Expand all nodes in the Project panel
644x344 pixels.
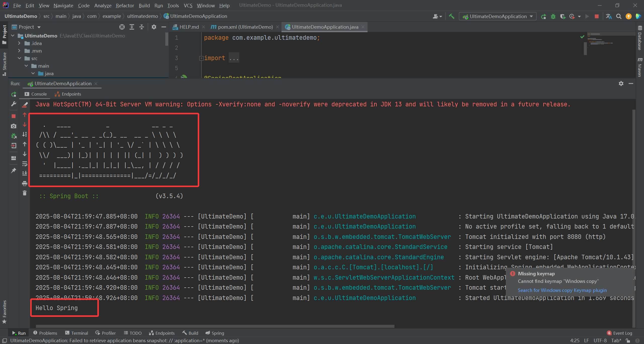coord(132,27)
